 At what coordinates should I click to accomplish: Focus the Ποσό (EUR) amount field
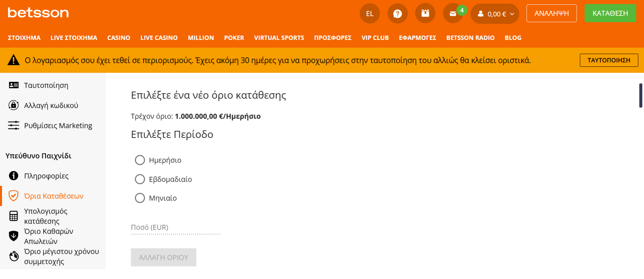pos(175,228)
